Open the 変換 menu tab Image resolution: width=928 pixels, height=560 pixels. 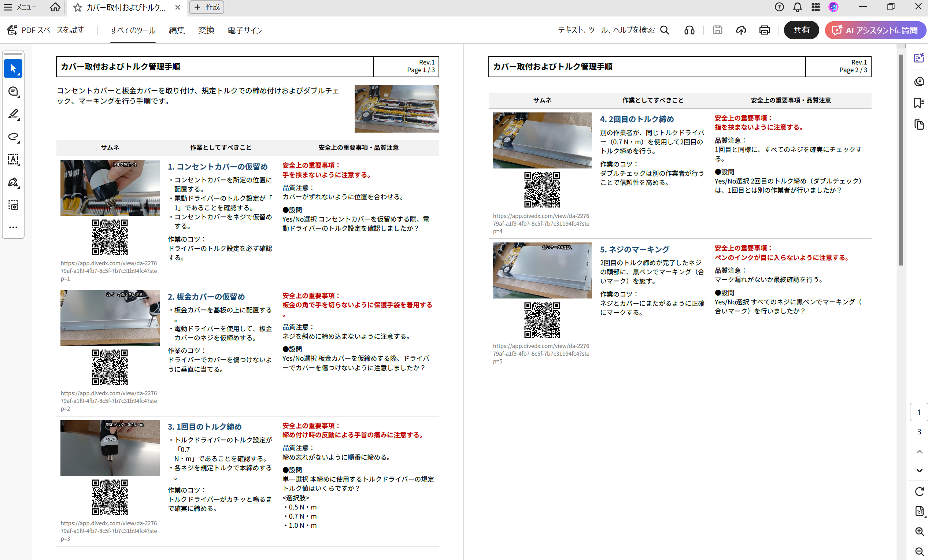(x=206, y=30)
